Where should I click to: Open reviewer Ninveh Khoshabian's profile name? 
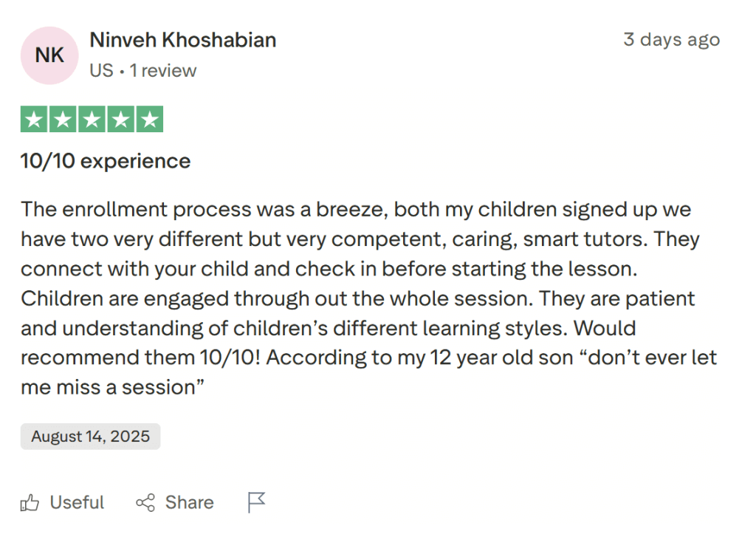pyautogui.click(x=183, y=40)
